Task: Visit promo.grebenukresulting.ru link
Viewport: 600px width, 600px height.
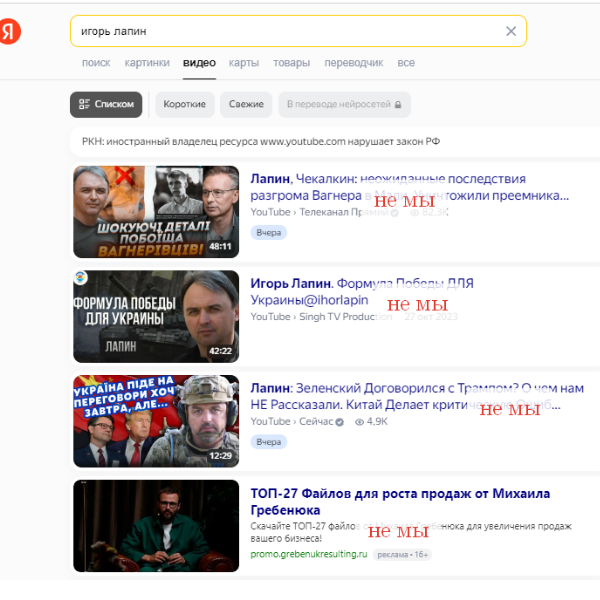Action: point(309,554)
